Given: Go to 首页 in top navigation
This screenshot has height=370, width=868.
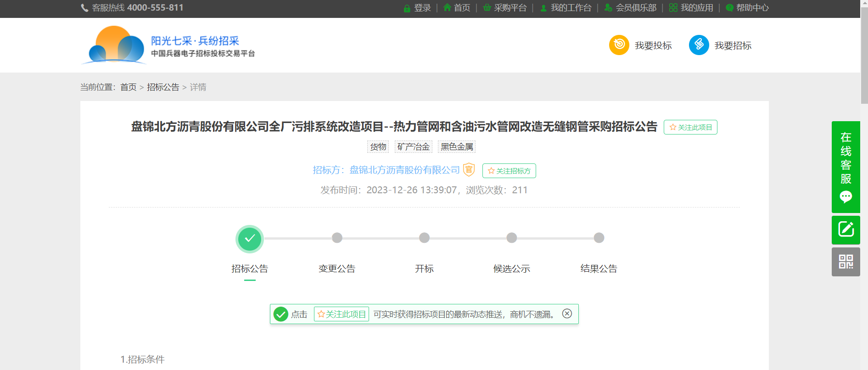Looking at the screenshot, I should coord(462,8).
